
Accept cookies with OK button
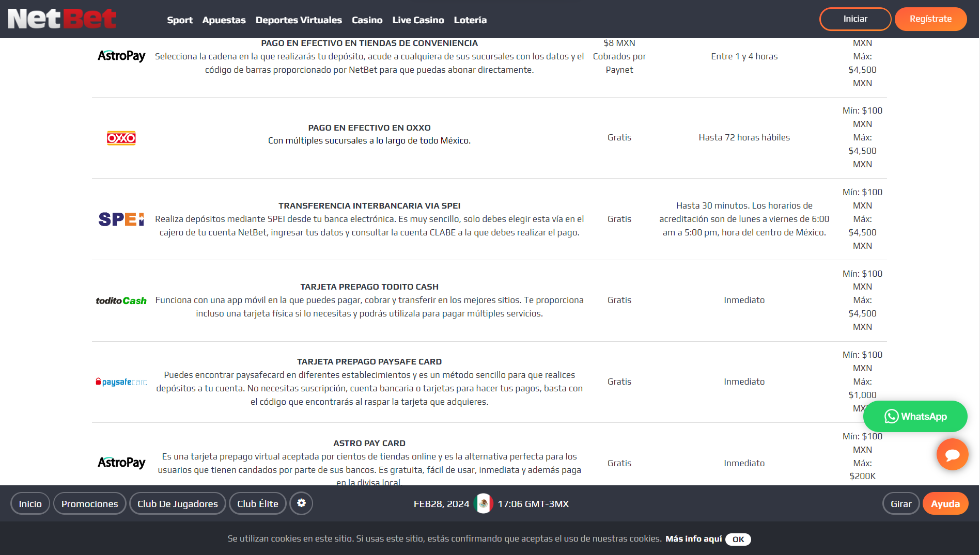[738, 539]
